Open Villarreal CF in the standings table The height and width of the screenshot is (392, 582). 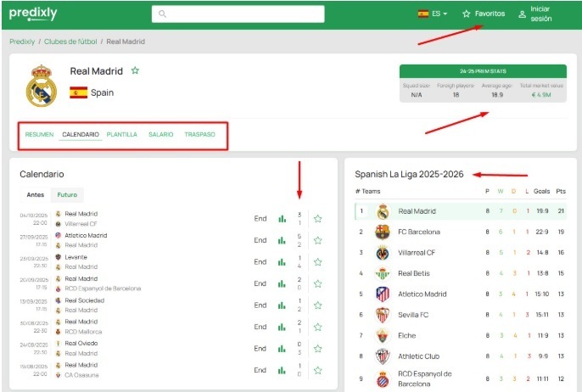(417, 252)
